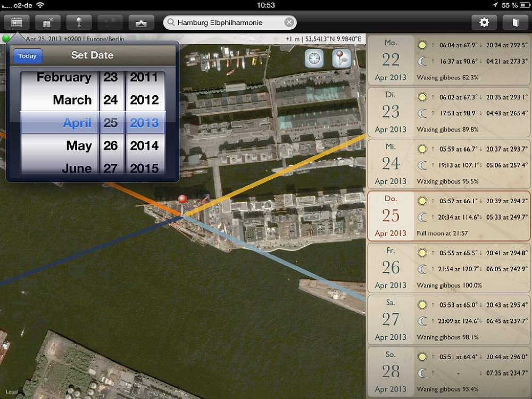Select the Monday 22 Apr 2013 row

tap(448, 60)
